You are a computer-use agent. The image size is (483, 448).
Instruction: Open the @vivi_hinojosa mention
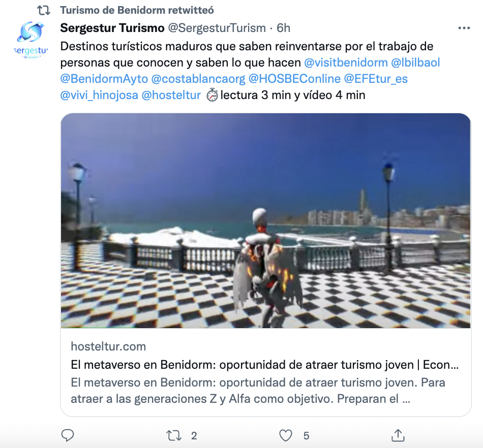point(99,95)
